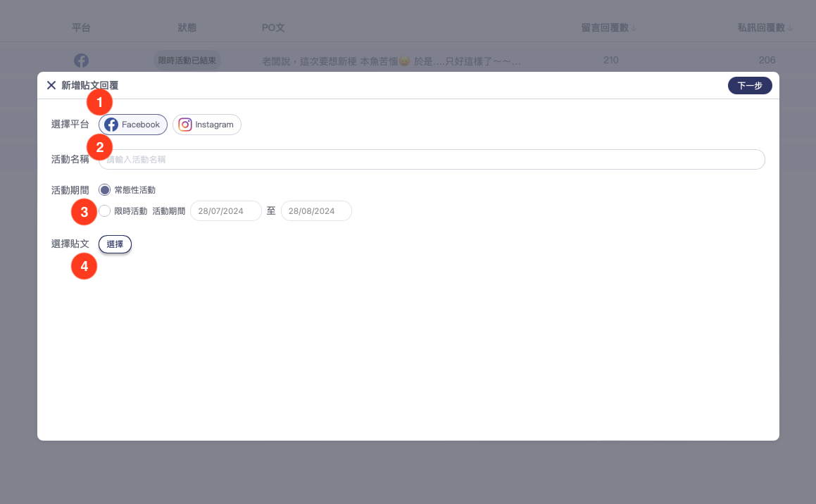Close the 新增貼文回覆 dialog with X
The width and height of the screenshot is (816, 504).
(51, 85)
